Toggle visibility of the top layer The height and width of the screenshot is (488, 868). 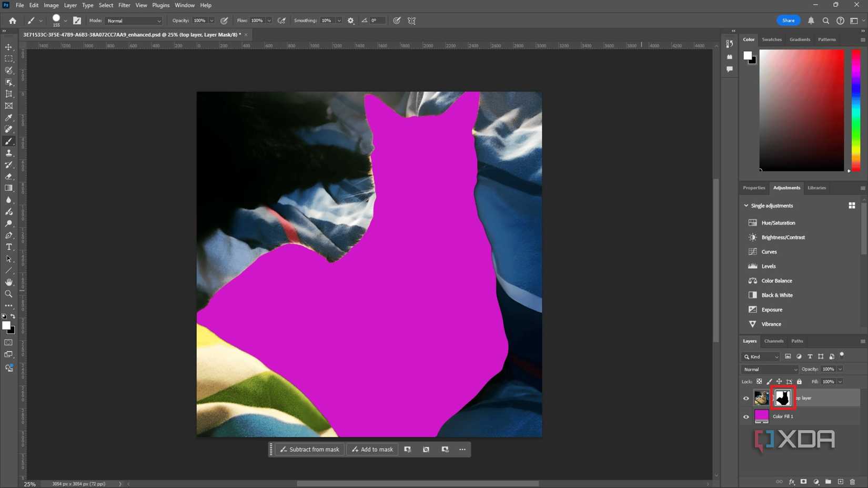pyautogui.click(x=746, y=398)
